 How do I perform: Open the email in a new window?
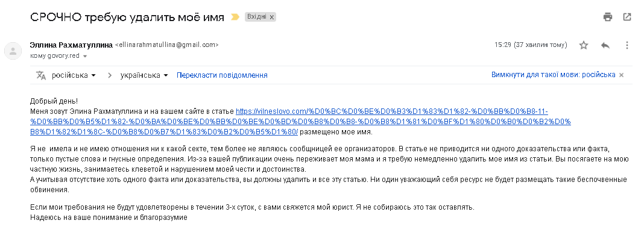(x=627, y=17)
